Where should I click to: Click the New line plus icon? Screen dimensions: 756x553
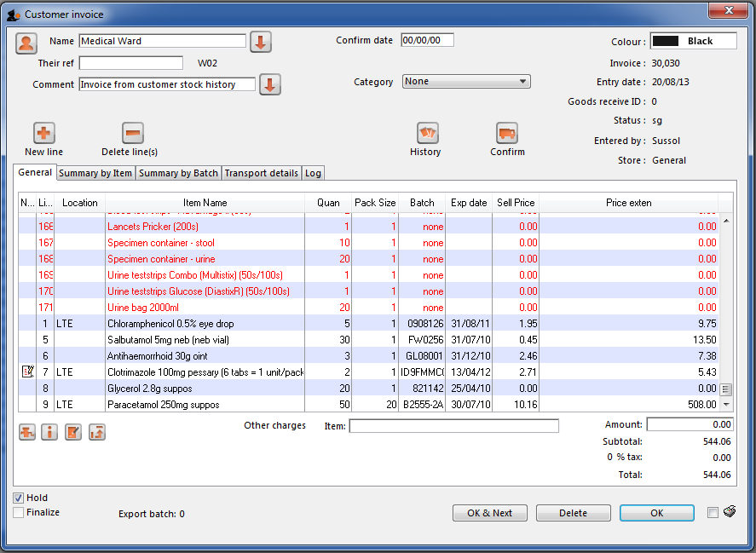pyautogui.click(x=44, y=134)
